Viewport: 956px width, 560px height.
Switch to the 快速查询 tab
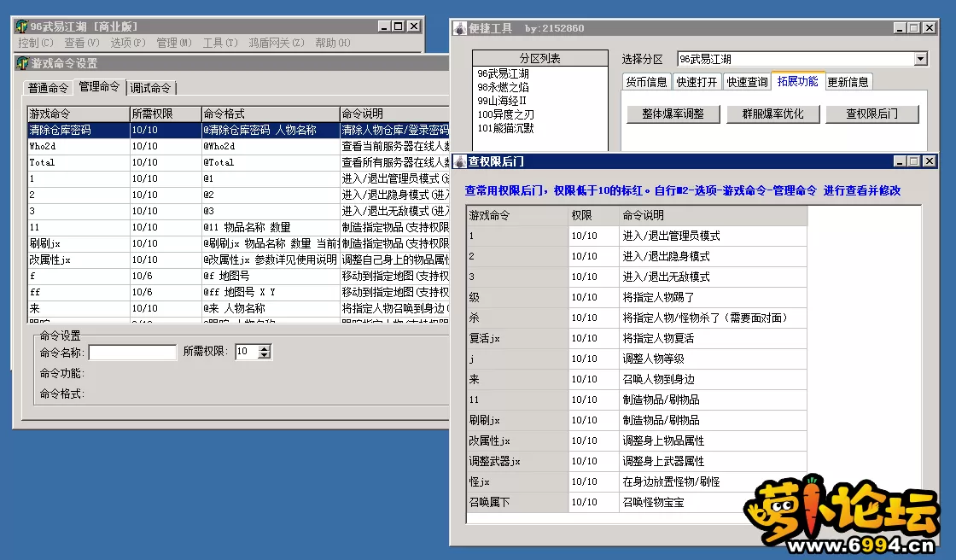(x=747, y=82)
